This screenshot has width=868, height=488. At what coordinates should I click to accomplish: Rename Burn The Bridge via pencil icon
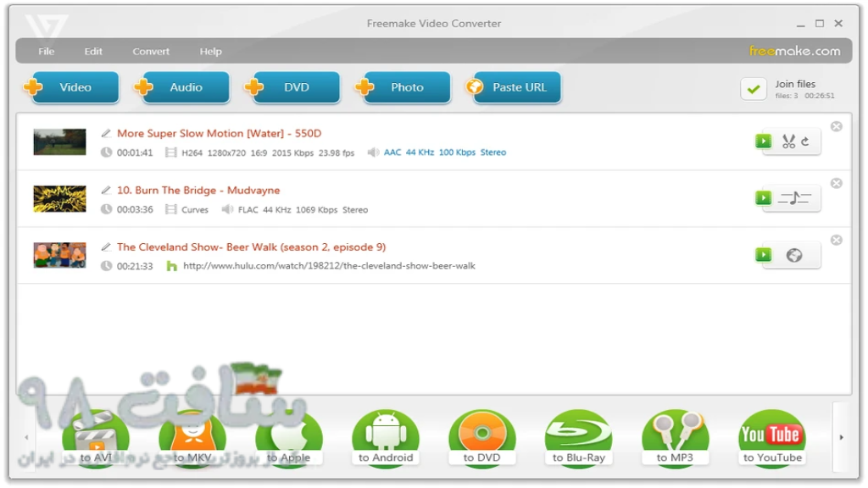106,191
